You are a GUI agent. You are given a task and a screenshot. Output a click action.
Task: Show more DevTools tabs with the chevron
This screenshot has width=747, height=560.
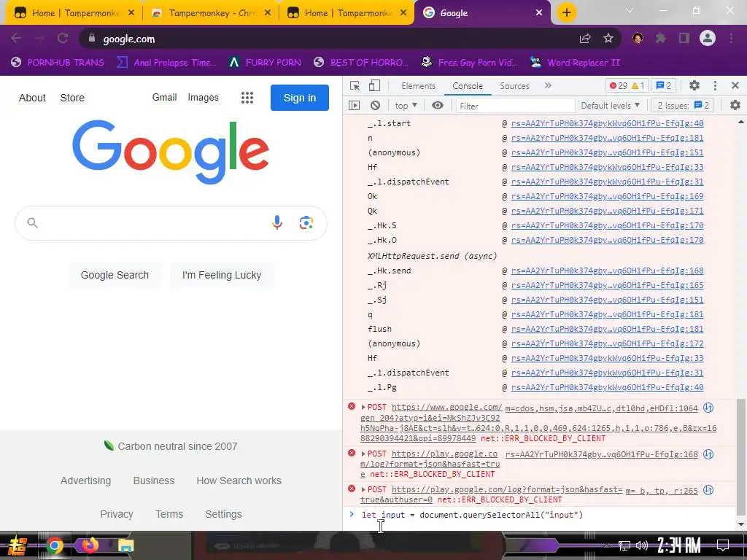click(x=548, y=86)
